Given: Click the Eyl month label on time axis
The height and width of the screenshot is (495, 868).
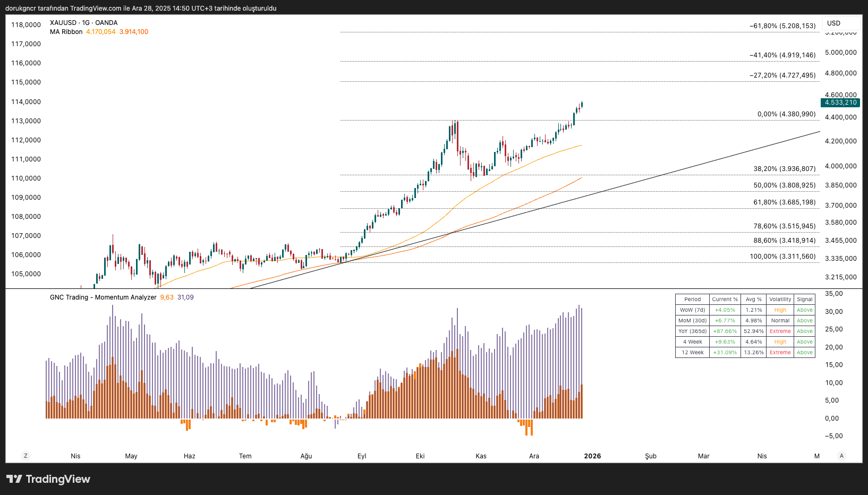Looking at the screenshot, I should click(x=362, y=456).
